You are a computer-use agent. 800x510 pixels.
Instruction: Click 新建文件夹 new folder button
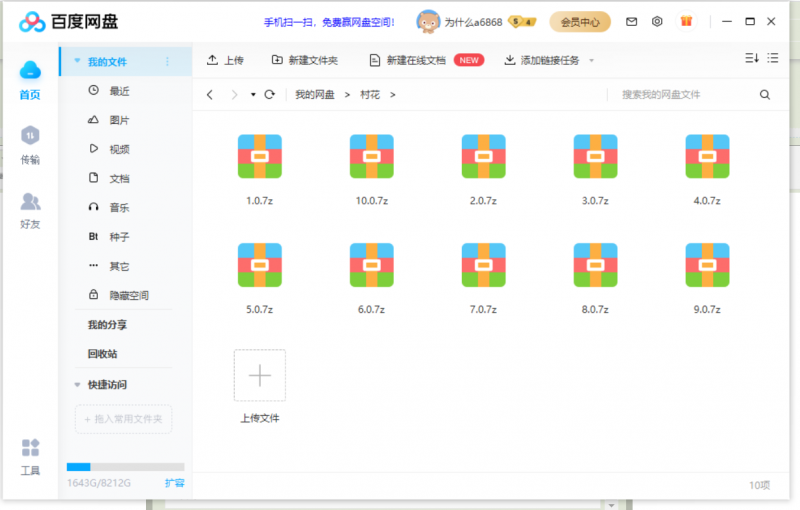(305, 60)
